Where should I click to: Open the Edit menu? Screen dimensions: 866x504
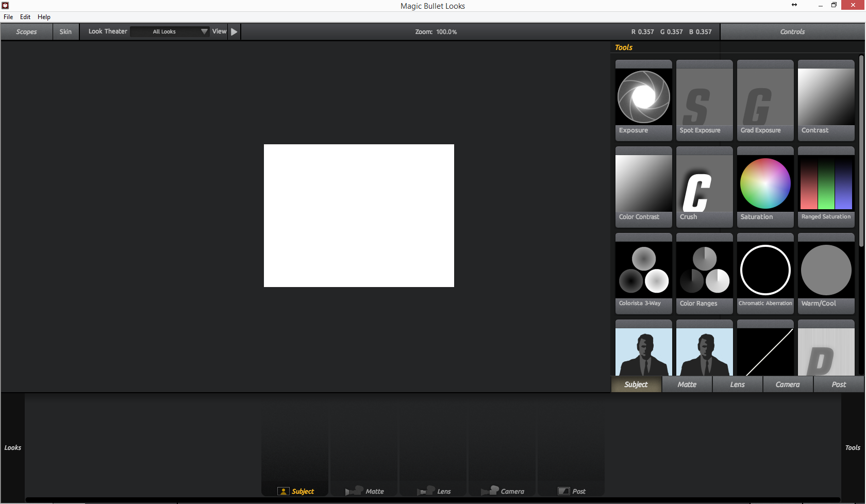pyautogui.click(x=25, y=17)
